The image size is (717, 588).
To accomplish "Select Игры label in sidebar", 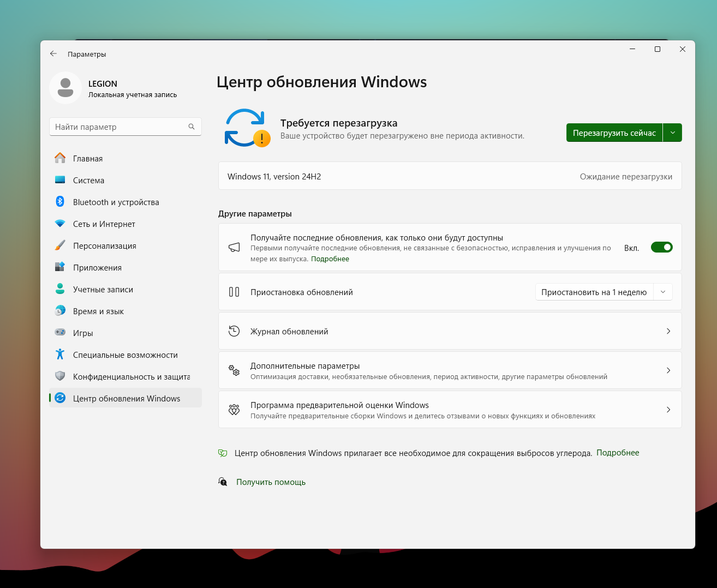I will coord(83,333).
